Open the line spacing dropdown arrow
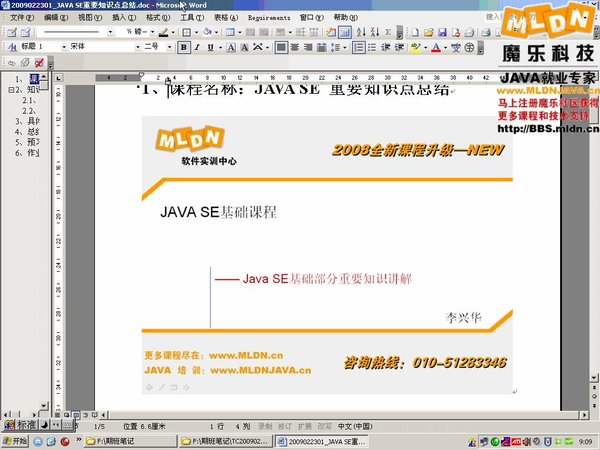600x450 pixels. tap(344, 48)
